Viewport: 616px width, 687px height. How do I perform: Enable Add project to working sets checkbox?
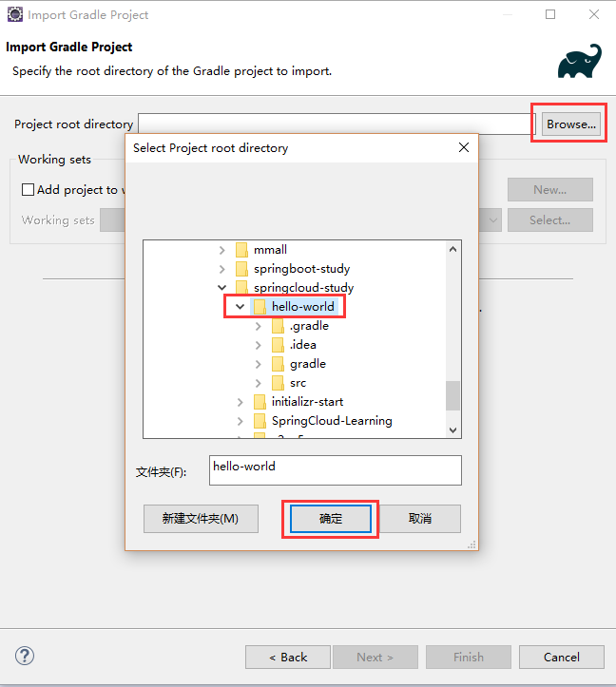click(x=29, y=190)
